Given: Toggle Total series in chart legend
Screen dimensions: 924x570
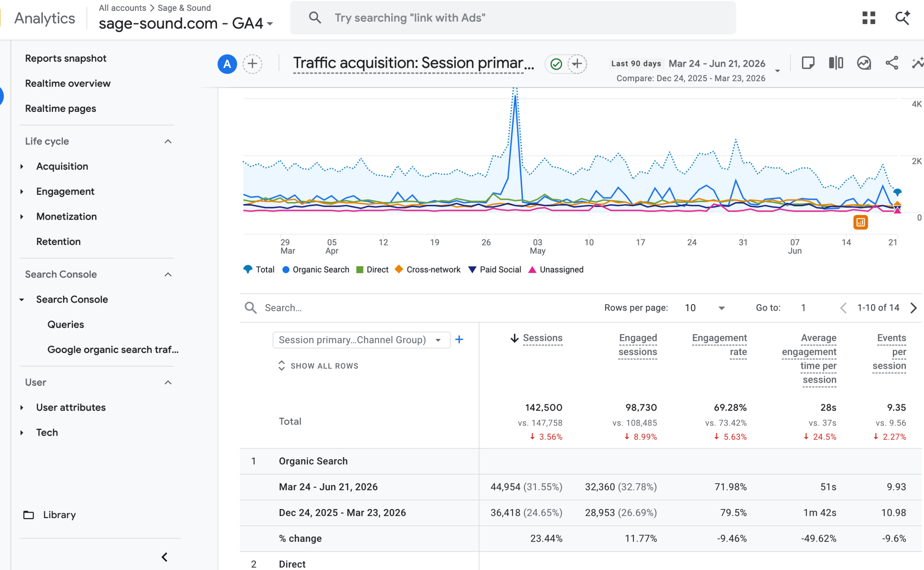Looking at the screenshot, I should coord(259,269).
